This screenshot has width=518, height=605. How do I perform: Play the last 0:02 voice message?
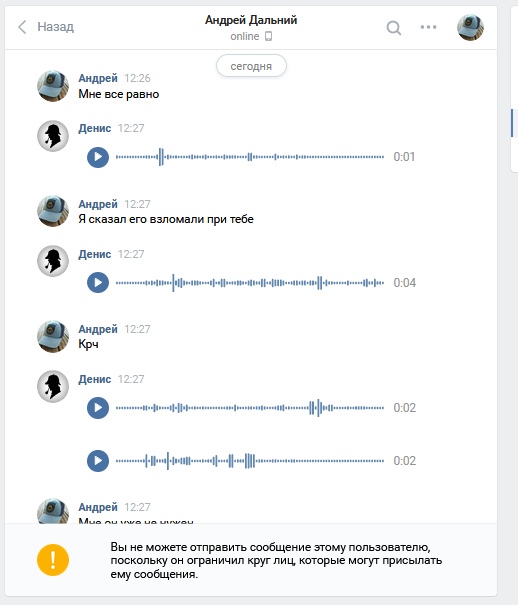point(98,461)
